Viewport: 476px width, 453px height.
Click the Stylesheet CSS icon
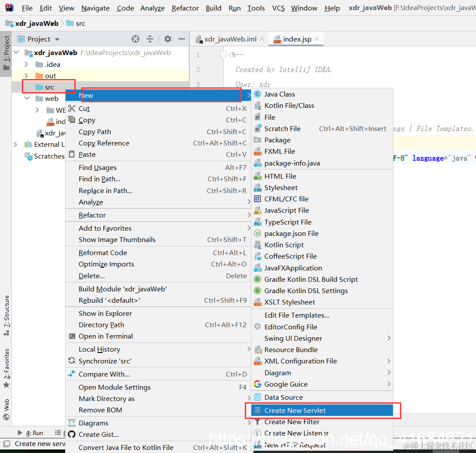click(x=257, y=188)
